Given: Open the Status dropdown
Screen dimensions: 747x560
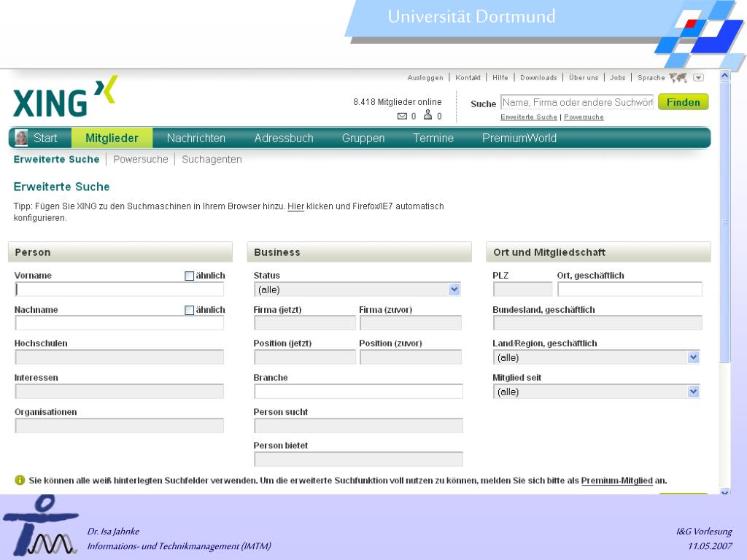Looking at the screenshot, I should pyautogui.click(x=357, y=289).
